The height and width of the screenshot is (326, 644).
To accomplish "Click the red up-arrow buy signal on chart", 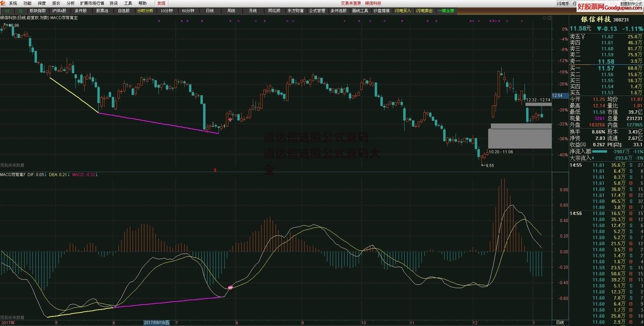I will (230, 119).
